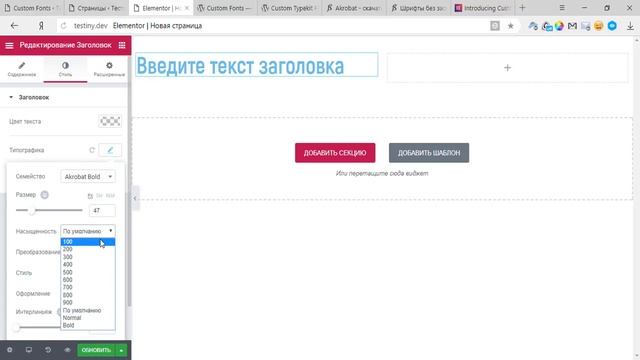Open browser downloads arrow icon
This screenshot has width=640, height=360.
(630, 26)
